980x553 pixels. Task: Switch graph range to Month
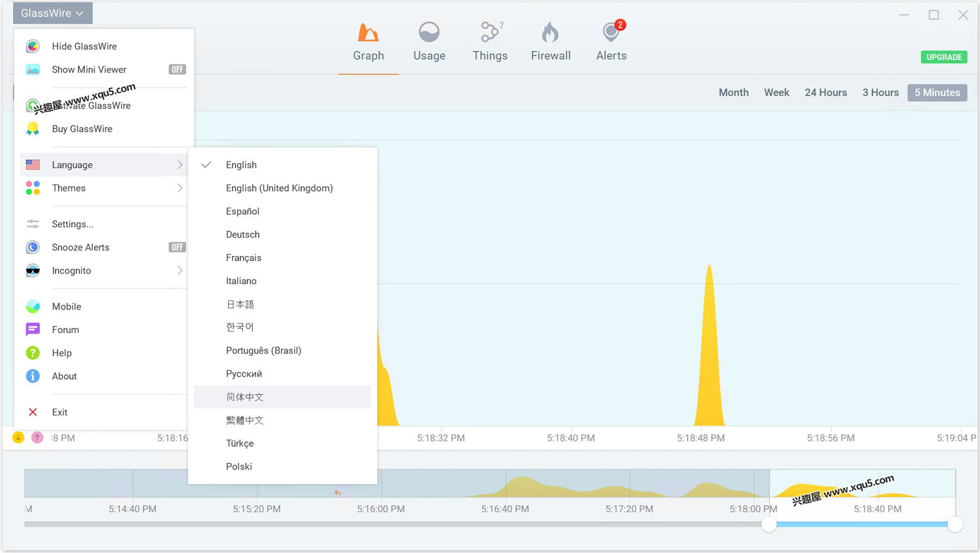tap(734, 93)
